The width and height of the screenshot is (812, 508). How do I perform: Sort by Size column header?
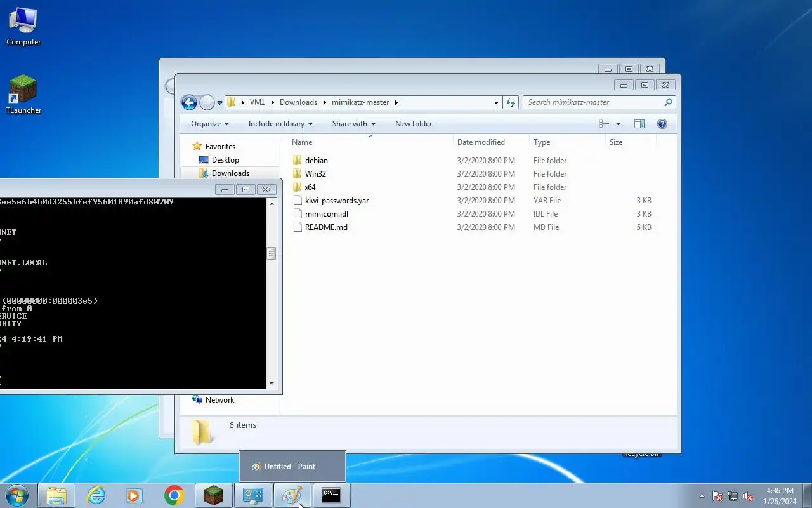(631, 142)
